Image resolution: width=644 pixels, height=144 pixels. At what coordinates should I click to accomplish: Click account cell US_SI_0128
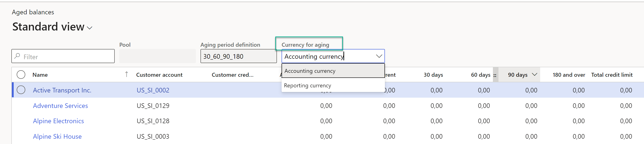(x=153, y=121)
